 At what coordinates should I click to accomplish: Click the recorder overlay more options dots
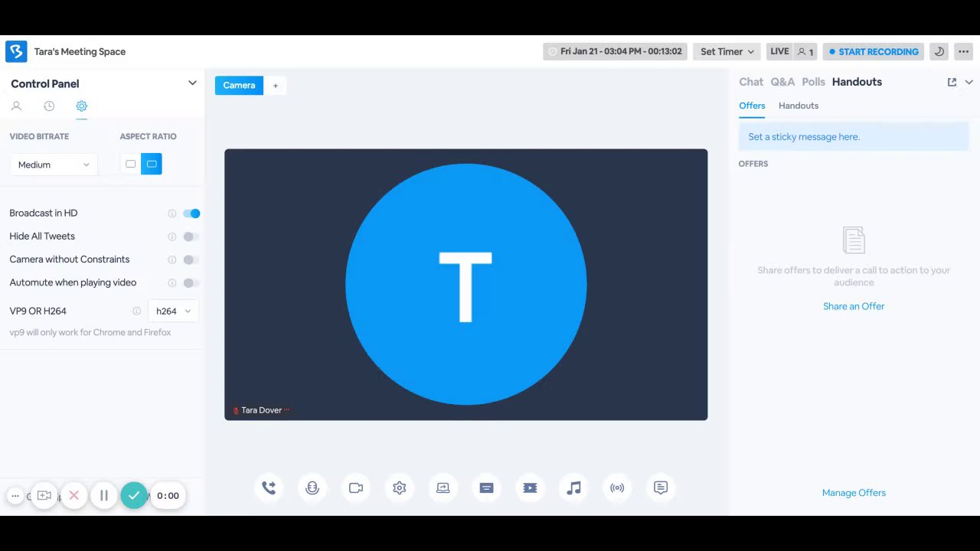coord(15,496)
